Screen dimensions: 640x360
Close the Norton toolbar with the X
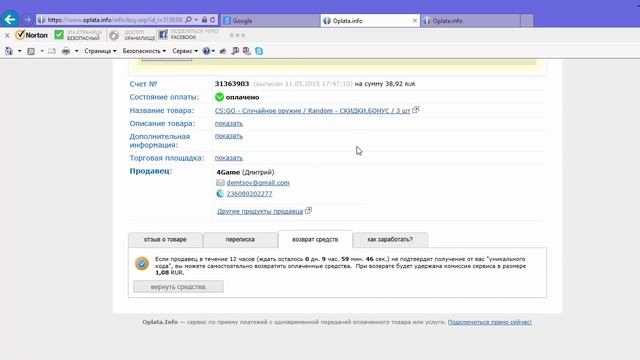tap(7, 36)
